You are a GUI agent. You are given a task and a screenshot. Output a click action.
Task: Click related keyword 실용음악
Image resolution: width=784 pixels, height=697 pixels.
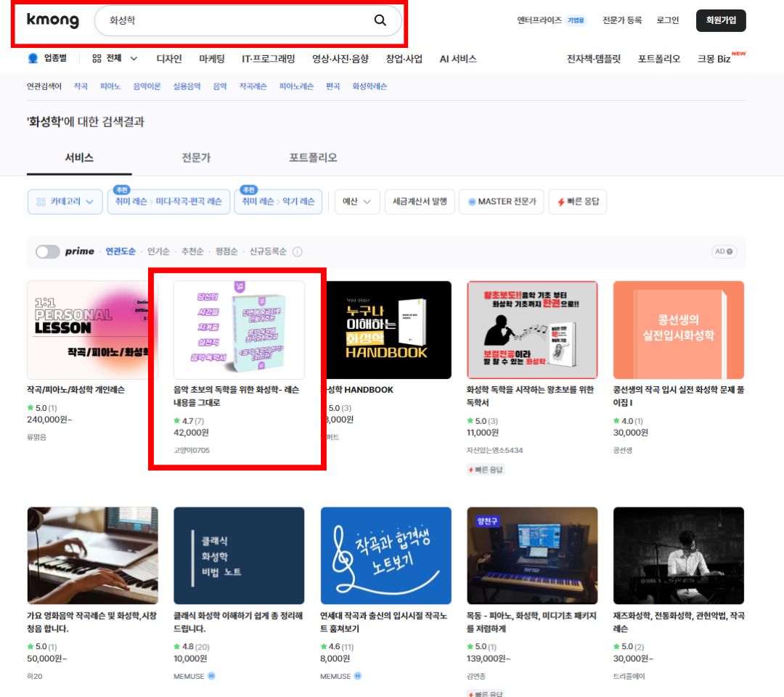point(187,86)
